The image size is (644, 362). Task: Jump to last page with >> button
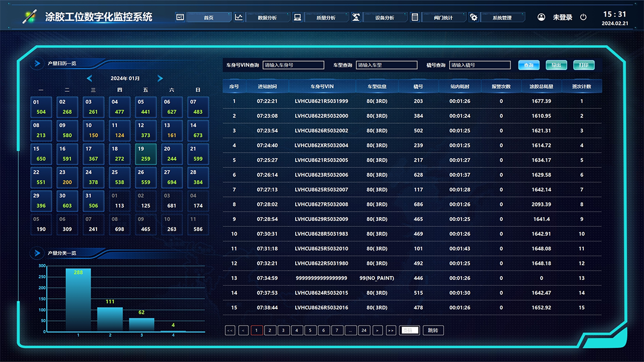391,330
